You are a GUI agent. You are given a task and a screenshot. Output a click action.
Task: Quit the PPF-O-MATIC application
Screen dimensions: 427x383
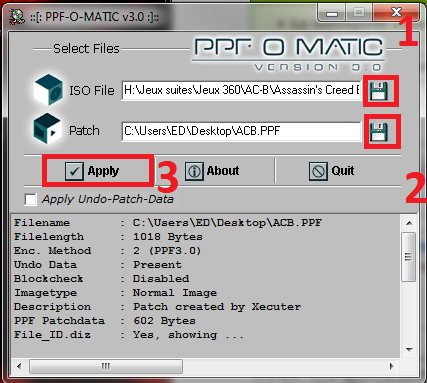pos(332,171)
